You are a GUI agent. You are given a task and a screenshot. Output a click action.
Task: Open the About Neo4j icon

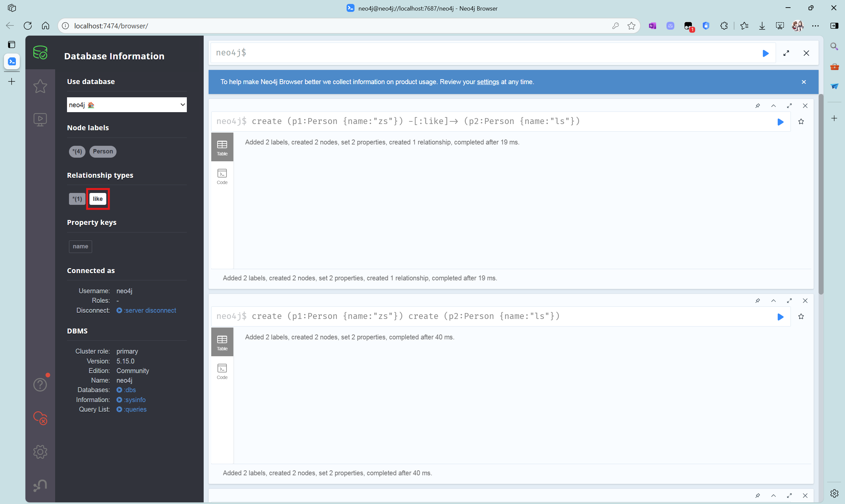pyautogui.click(x=40, y=485)
